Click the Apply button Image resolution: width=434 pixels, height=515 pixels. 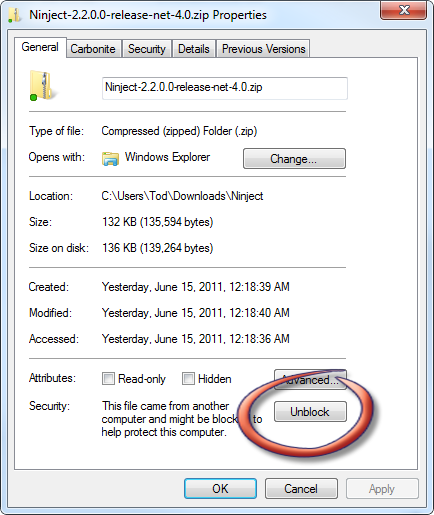pos(382,489)
